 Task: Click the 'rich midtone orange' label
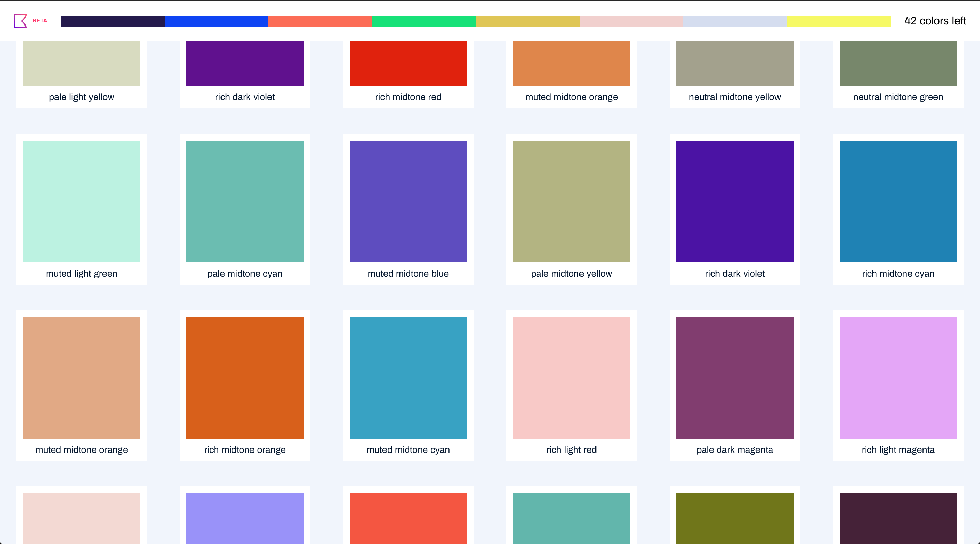(x=245, y=450)
